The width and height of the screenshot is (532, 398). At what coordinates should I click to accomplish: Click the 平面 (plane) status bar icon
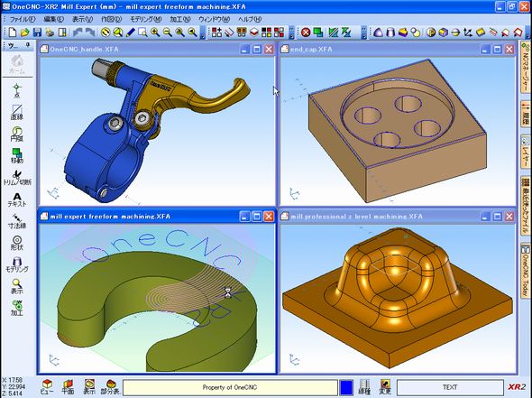click(68, 387)
